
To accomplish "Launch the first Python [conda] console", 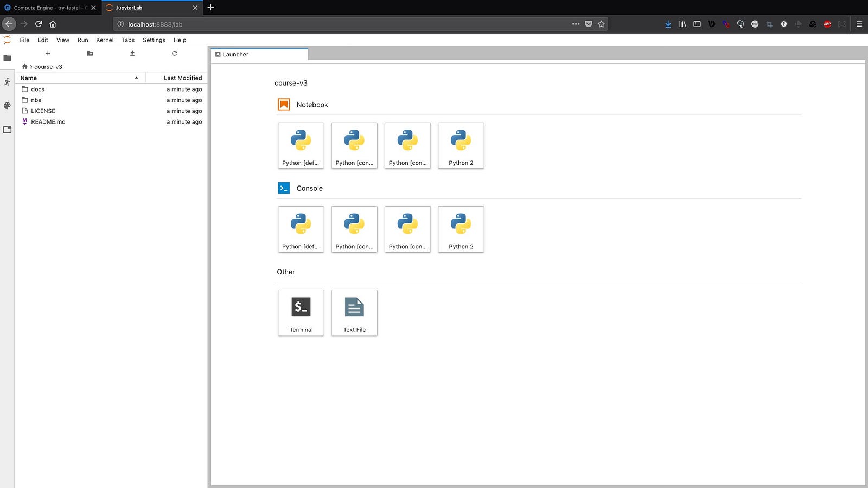I will pyautogui.click(x=354, y=229).
